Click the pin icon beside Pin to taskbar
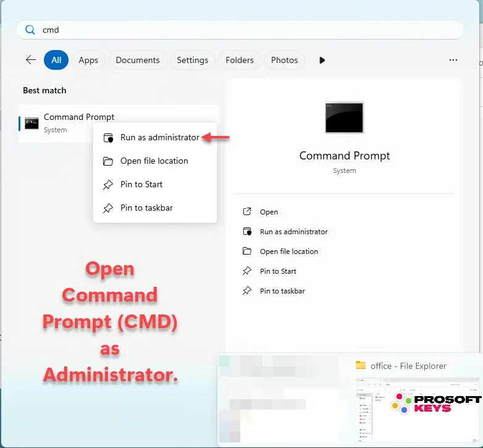 click(108, 208)
